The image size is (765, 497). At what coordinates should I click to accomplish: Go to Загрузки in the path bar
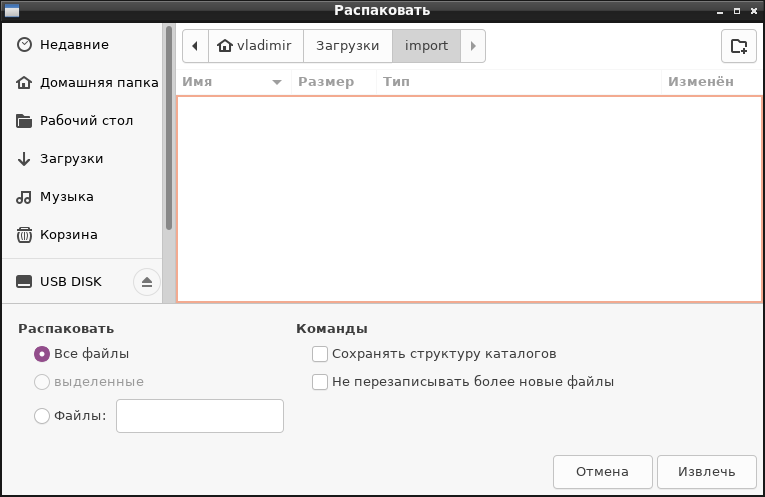point(348,46)
